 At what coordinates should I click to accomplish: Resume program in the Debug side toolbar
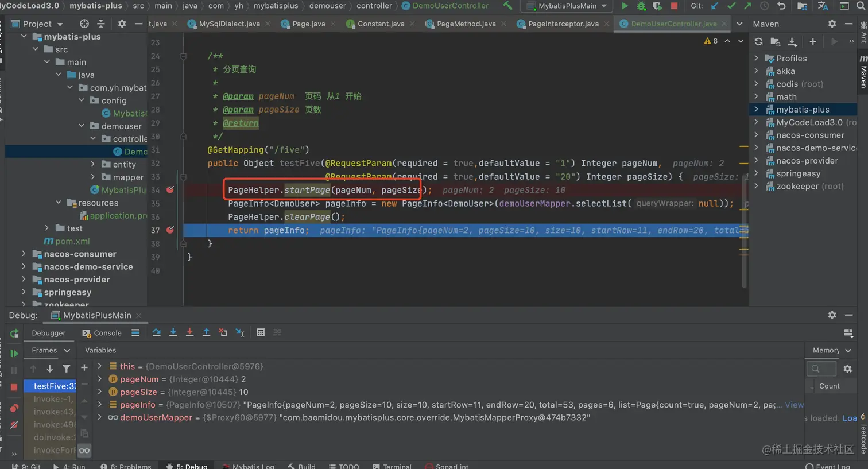click(x=14, y=354)
